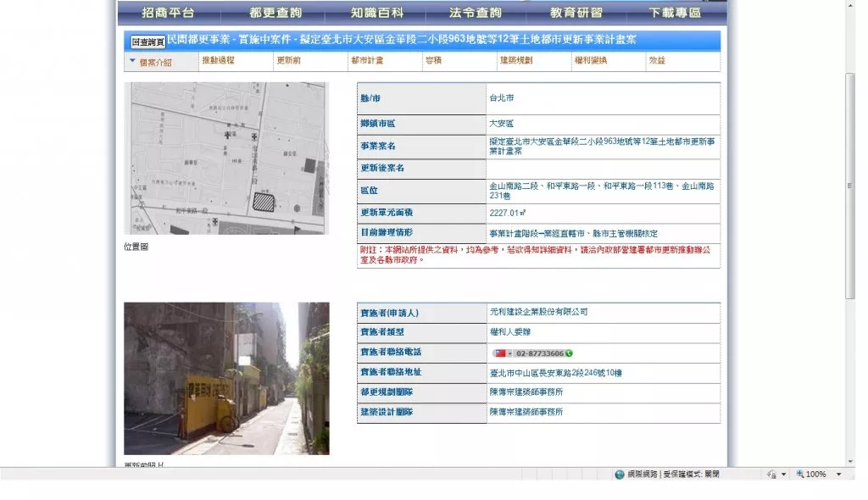868x500 pixels.
Task: Click the address 臺北市中山區長安東路2段246號10樓
Action: (556, 373)
